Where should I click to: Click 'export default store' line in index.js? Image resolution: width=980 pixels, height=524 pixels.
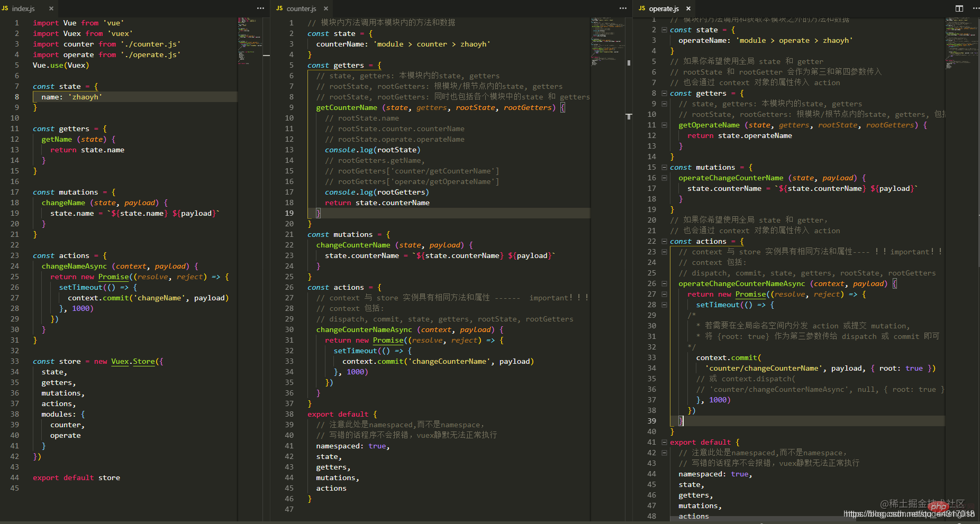[76, 478]
